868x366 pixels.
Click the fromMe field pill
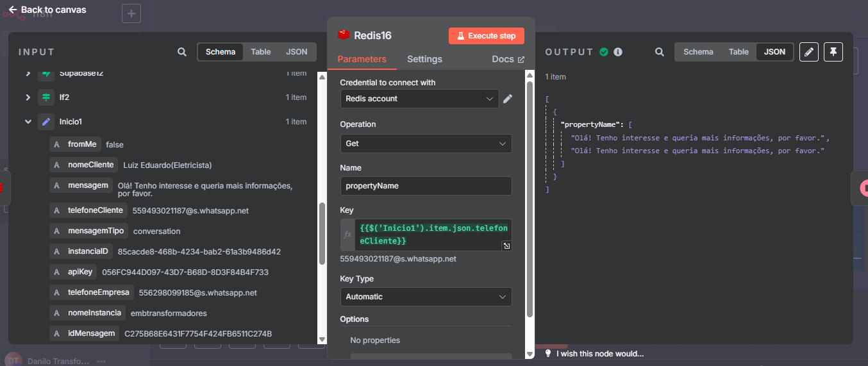click(75, 144)
